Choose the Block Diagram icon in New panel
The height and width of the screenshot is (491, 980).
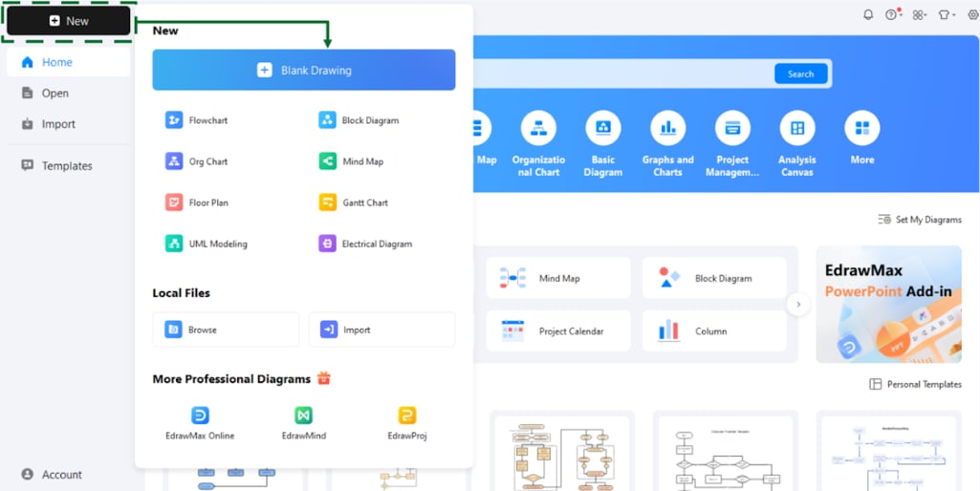(x=328, y=120)
